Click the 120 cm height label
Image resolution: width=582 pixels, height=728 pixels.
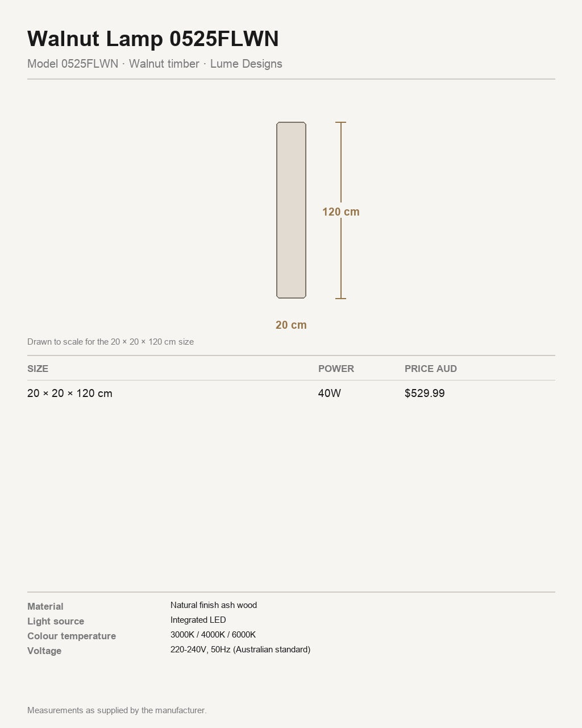[341, 212]
